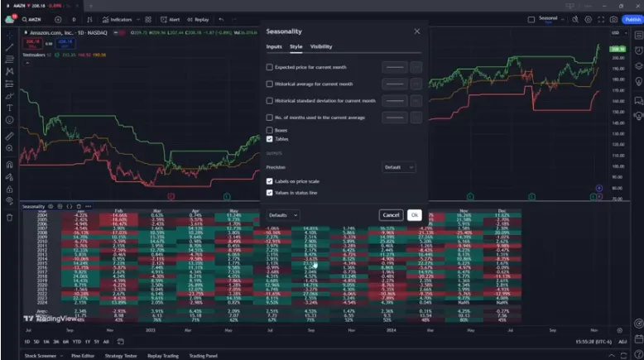Open indicator templates grid icon
Screen dimensions: 644x360
coord(148,19)
